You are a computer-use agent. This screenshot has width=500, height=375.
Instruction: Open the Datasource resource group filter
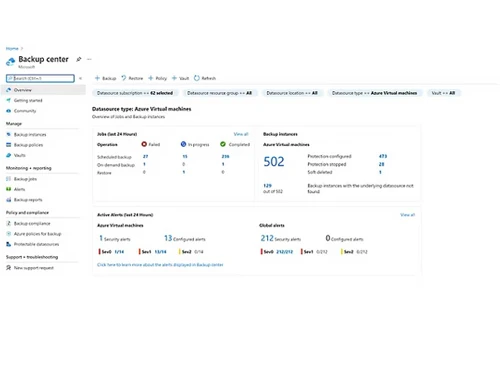click(x=219, y=93)
